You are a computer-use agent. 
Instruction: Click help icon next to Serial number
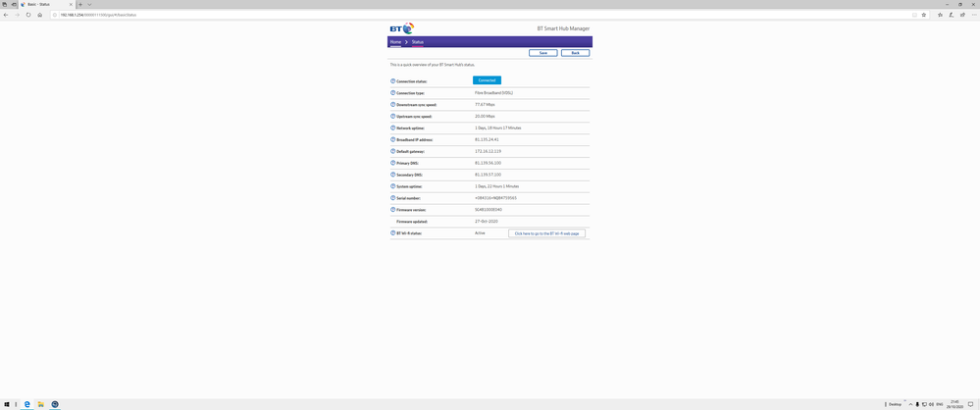pos(393,197)
